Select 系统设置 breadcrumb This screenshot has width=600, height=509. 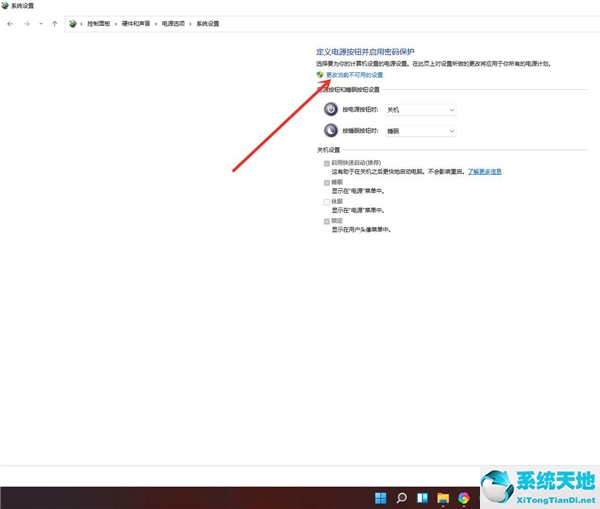[208, 24]
